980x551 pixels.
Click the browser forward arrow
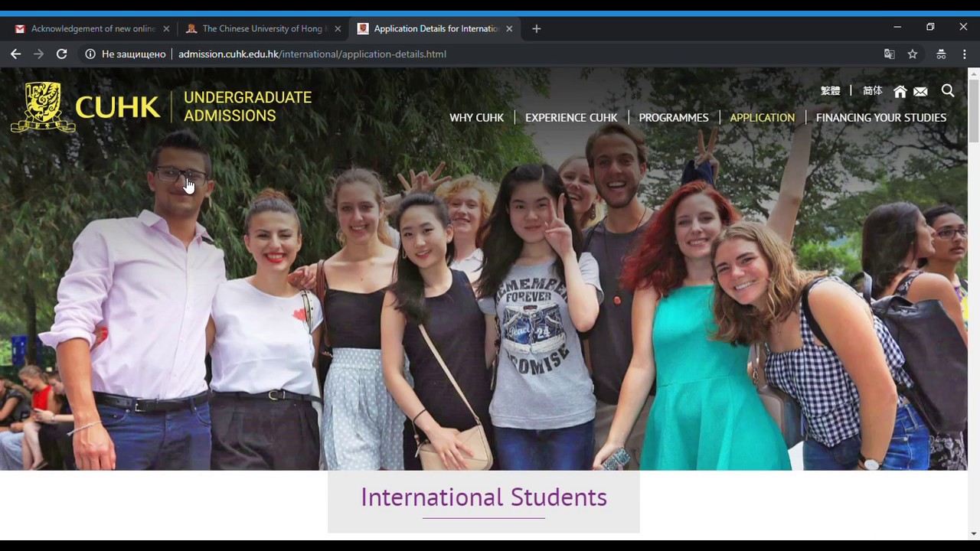click(38, 54)
